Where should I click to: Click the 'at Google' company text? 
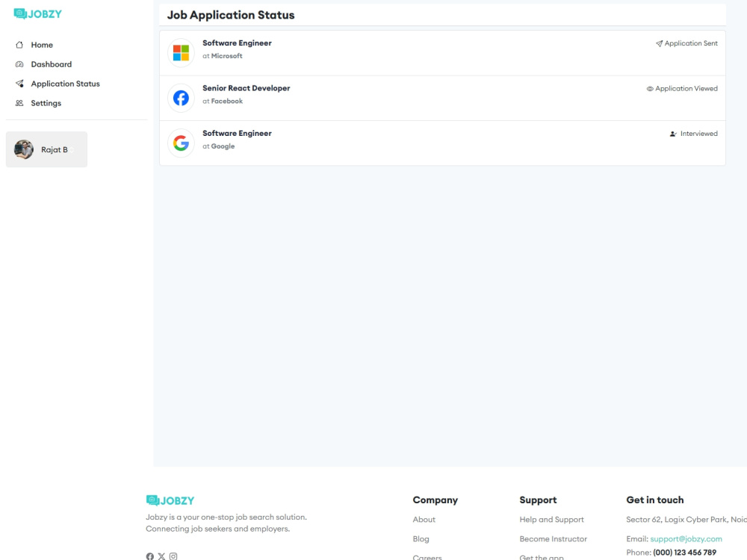219,146
